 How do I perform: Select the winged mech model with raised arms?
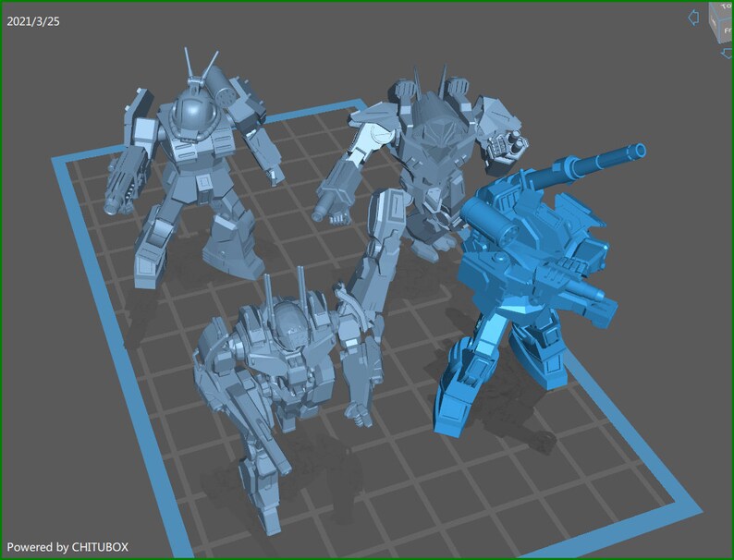pyautogui.click(x=422, y=164)
